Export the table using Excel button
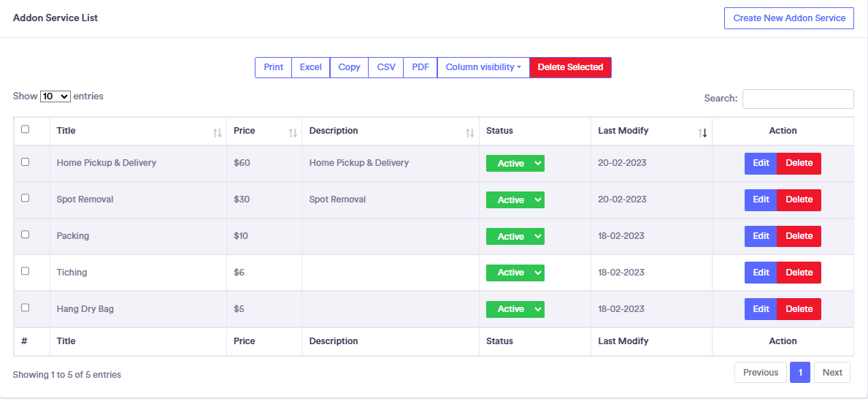The width and height of the screenshot is (868, 399). (311, 67)
